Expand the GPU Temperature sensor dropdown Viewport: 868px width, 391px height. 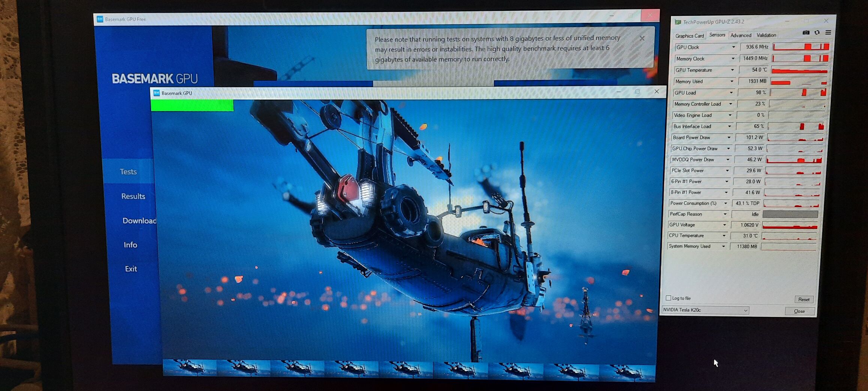(x=732, y=70)
